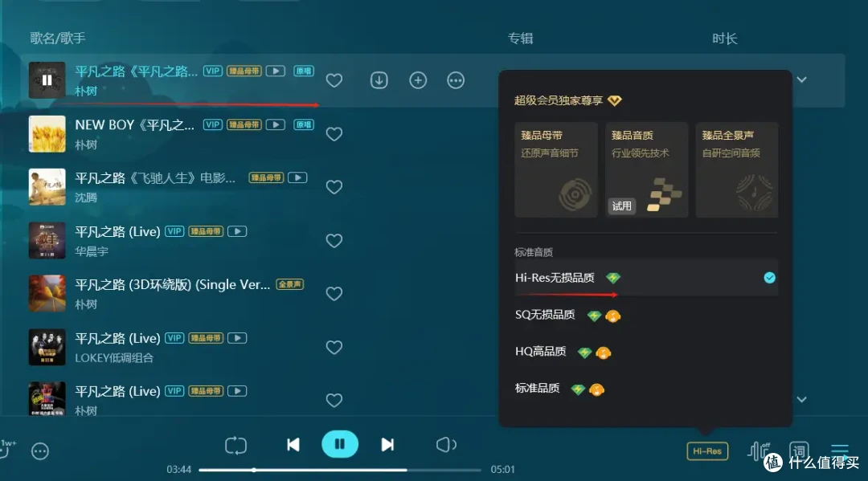Start 臻品音质 trial with 试用 button

[x=621, y=206]
